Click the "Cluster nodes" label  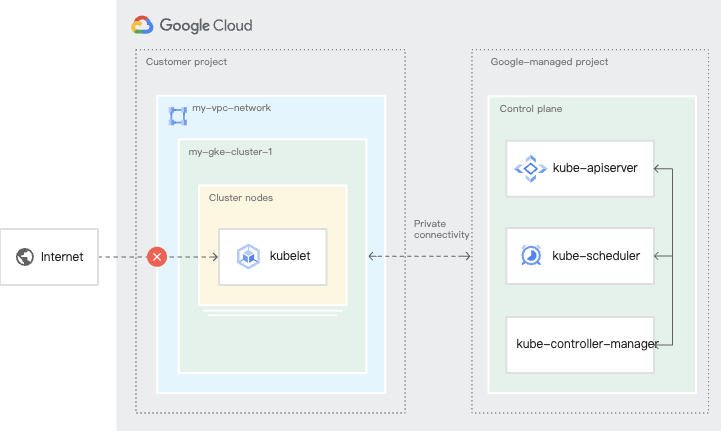[240, 198]
